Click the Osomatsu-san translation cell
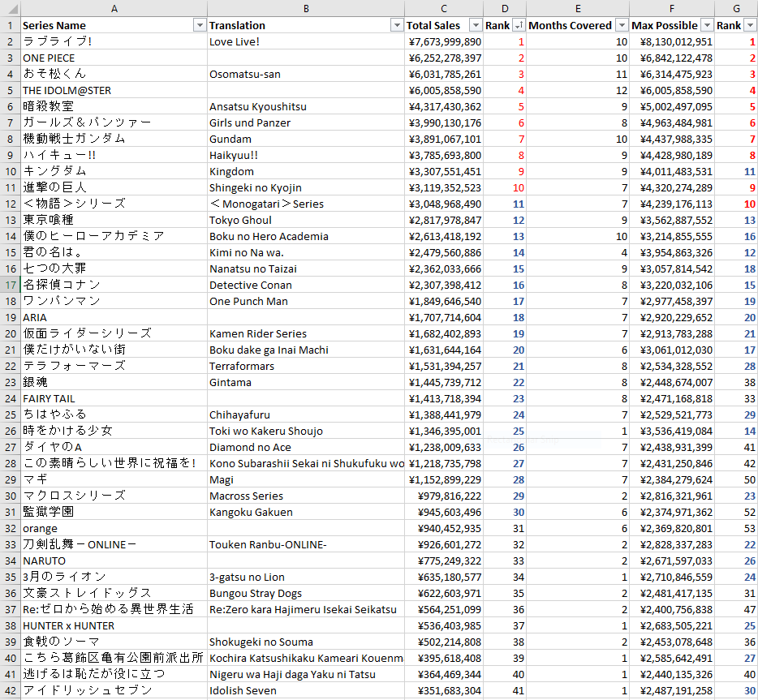Viewport: 758px width, 700px height. pyautogui.click(x=306, y=74)
